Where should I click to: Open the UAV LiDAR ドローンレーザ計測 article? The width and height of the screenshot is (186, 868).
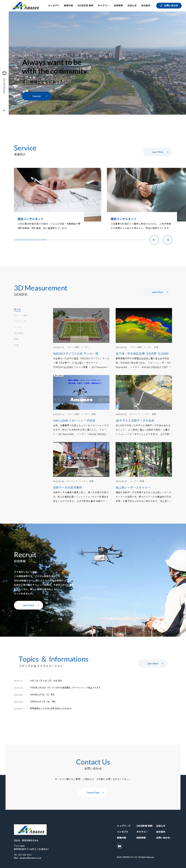click(x=74, y=420)
